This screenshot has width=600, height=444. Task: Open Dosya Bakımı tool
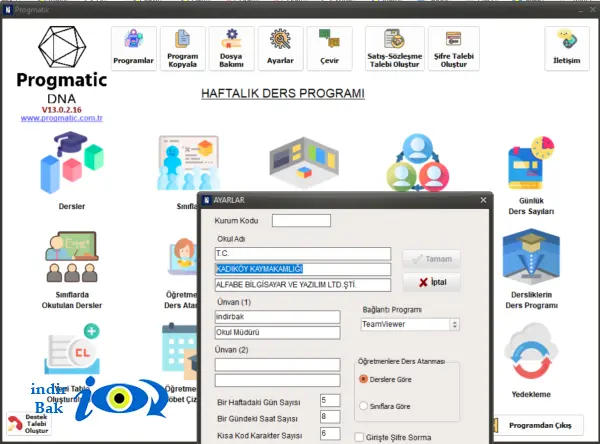pos(231,48)
